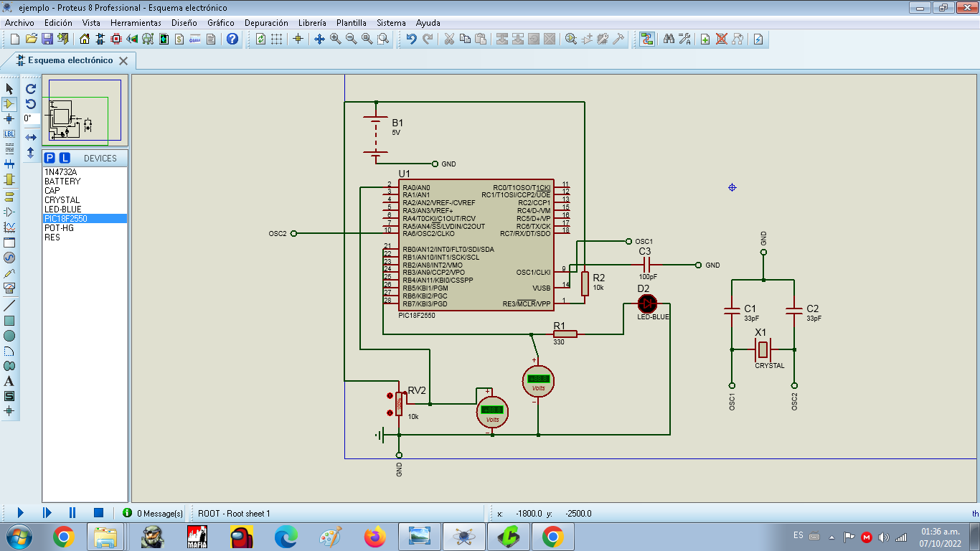
Task: Zoom out with the magnifier minus icon
Action: [x=352, y=39]
